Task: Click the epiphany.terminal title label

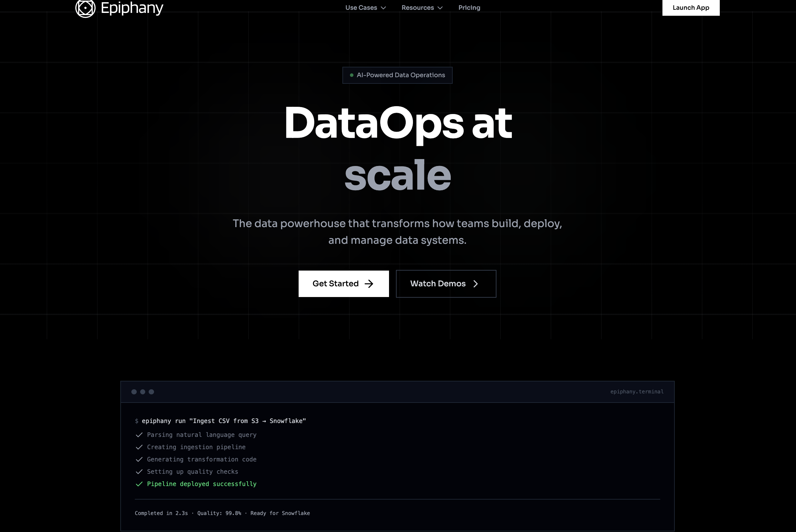Action: click(x=637, y=392)
